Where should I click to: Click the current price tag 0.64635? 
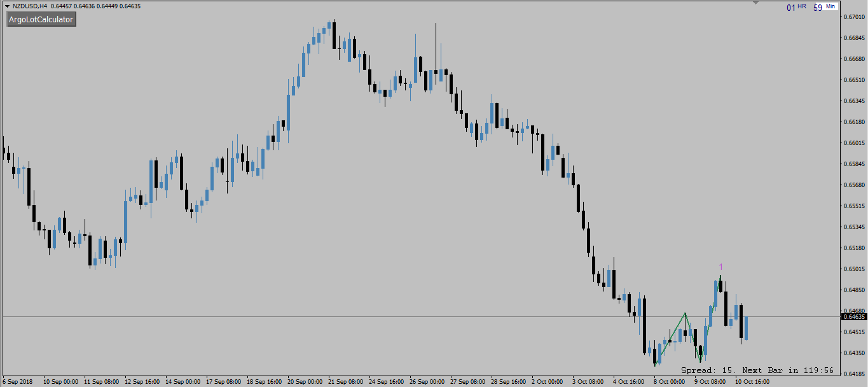(853, 316)
